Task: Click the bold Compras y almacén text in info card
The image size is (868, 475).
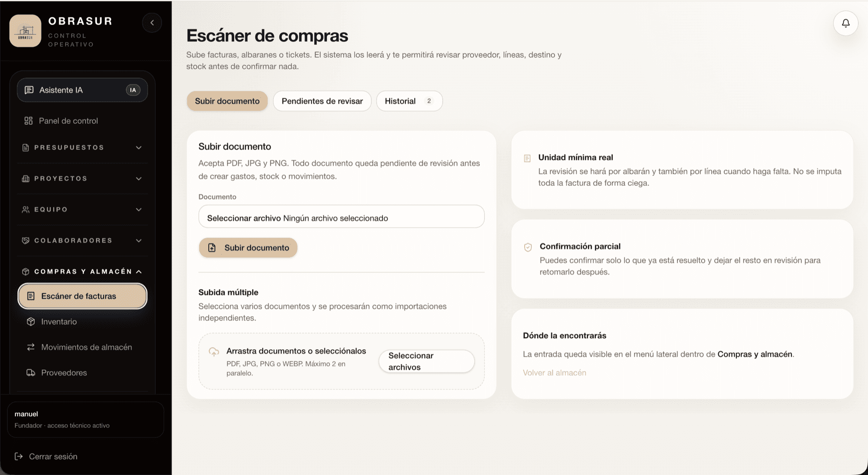Action: pos(755,354)
